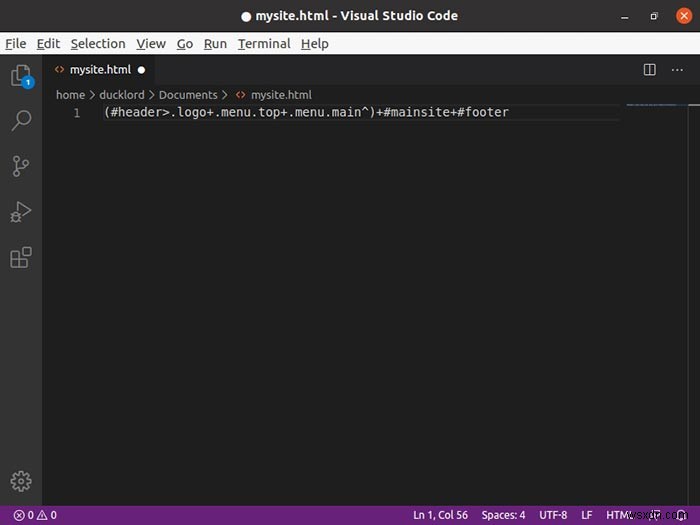Viewport: 700px width, 525px height.
Task: Click the Documents breadcrumb segment
Action: point(188,95)
